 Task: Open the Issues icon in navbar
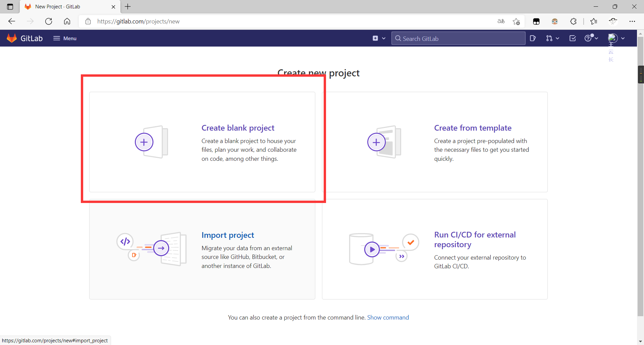click(533, 38)
